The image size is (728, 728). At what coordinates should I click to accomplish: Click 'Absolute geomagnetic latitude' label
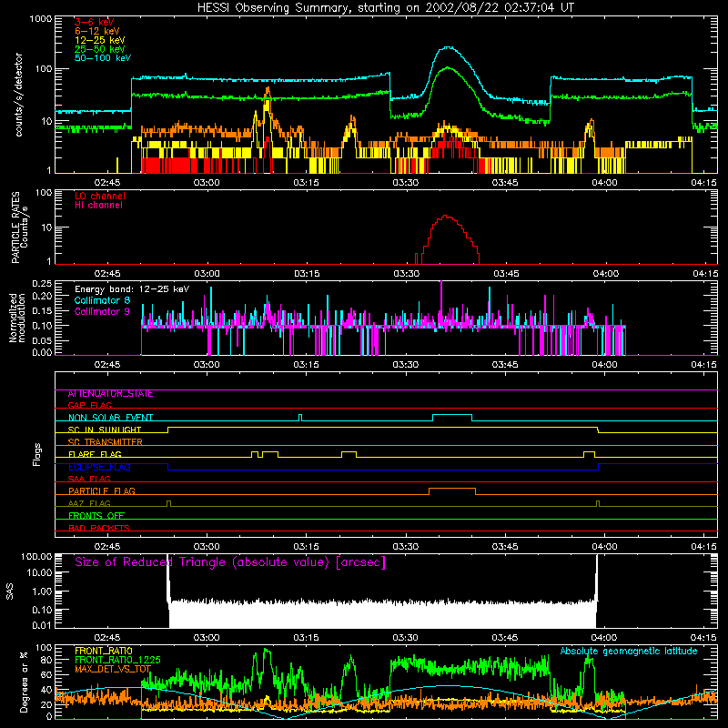tap(629, 652)
